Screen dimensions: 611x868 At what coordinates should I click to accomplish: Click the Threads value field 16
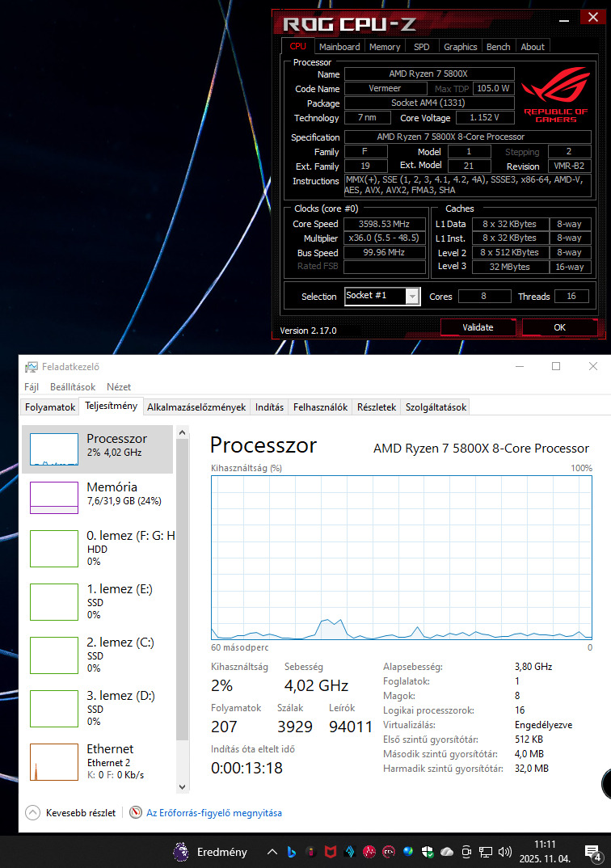pyautogui.click(x=571, y=296)
